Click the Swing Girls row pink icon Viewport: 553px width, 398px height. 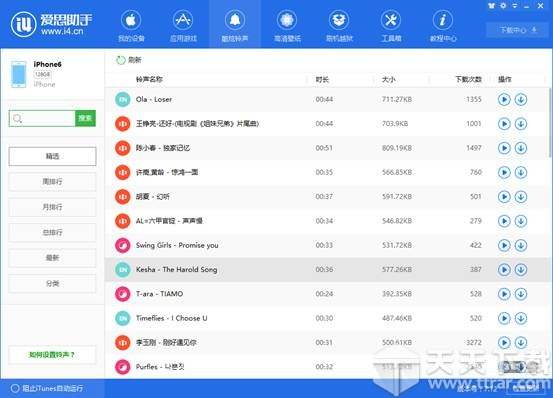[123, 246]
